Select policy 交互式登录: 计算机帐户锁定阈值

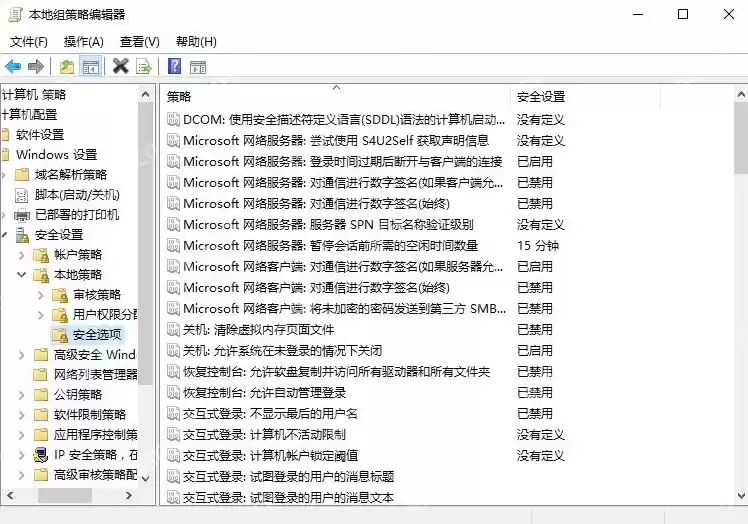(270, 455)
